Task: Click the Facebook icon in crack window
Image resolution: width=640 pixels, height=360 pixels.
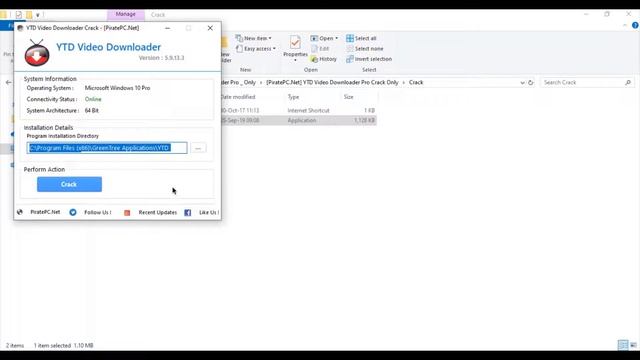Action: (x=188, y=213)
